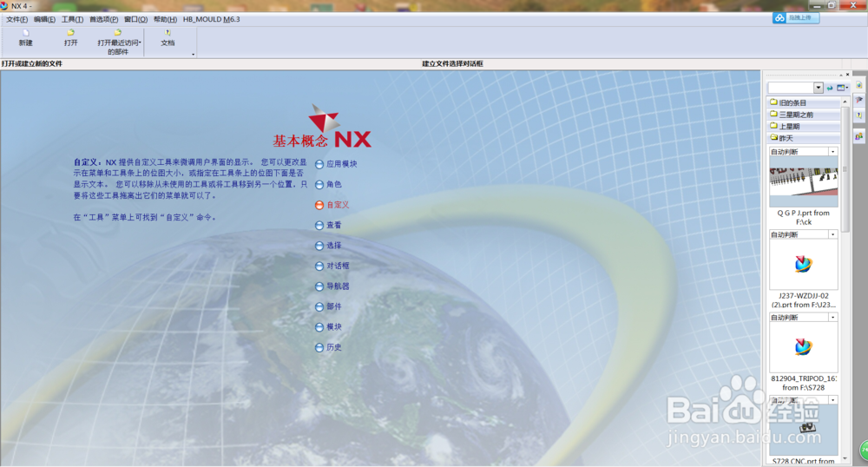Open the 自动判断 dropdown above Q G P J.prt

832,152
